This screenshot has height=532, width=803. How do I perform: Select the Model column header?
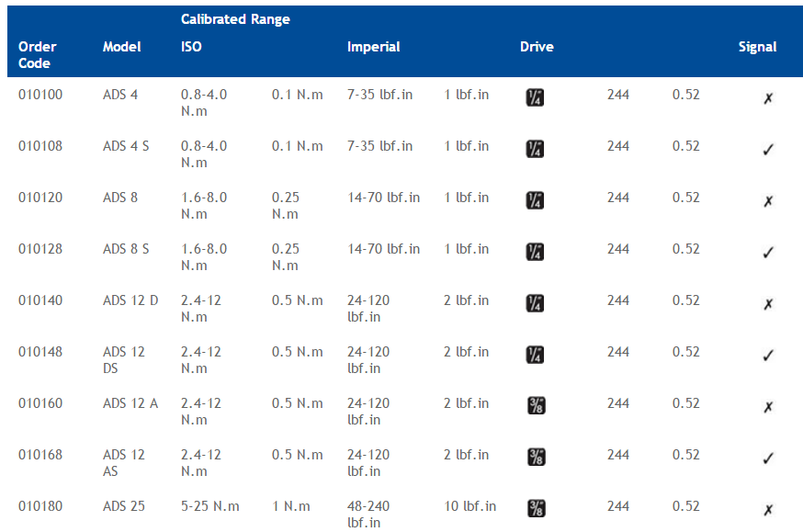click(122, 47)
